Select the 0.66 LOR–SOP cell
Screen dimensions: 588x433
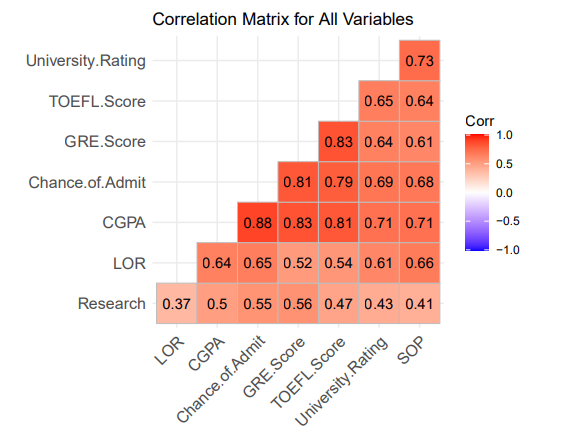point(420,263)
